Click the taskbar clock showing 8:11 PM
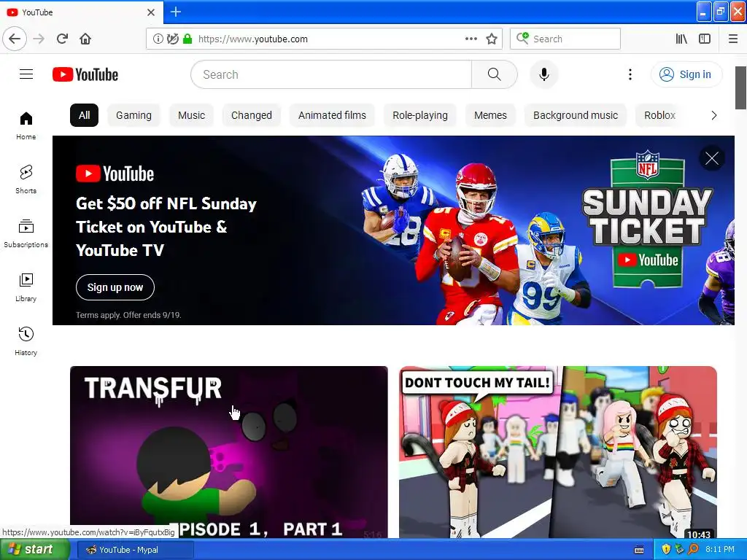Viewport: 747px width, 560px height. (x=719, y=549)
